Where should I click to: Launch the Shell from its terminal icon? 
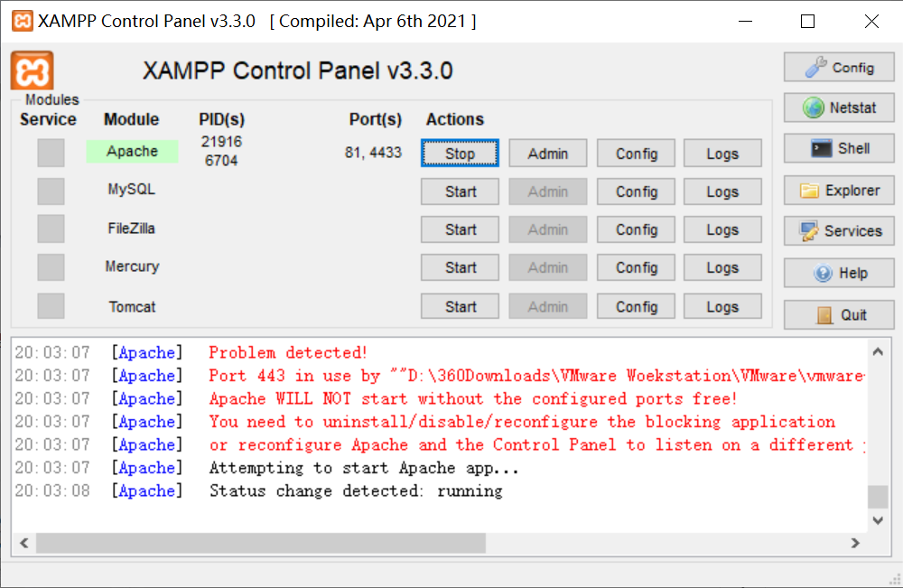pyautogui.click(x=838, y=148)
